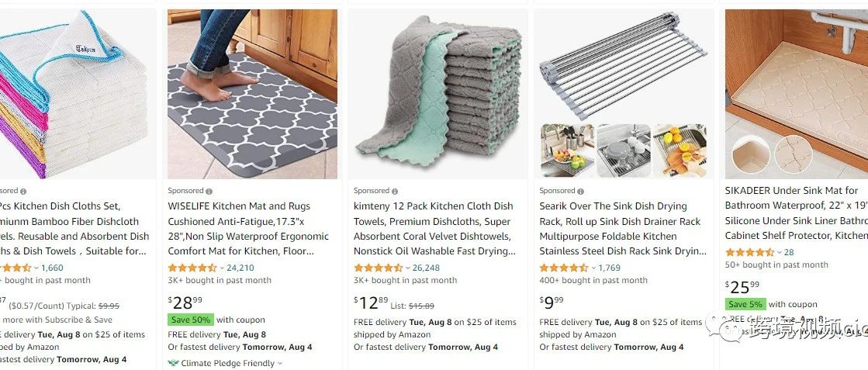
Task: Open gray quatrefoil kitchen mat product image
Action: (252, 93)
